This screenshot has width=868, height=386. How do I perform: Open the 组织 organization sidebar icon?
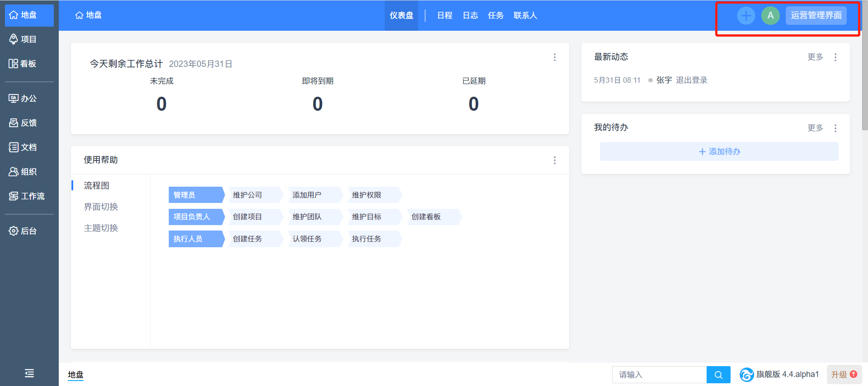point(14,172)
